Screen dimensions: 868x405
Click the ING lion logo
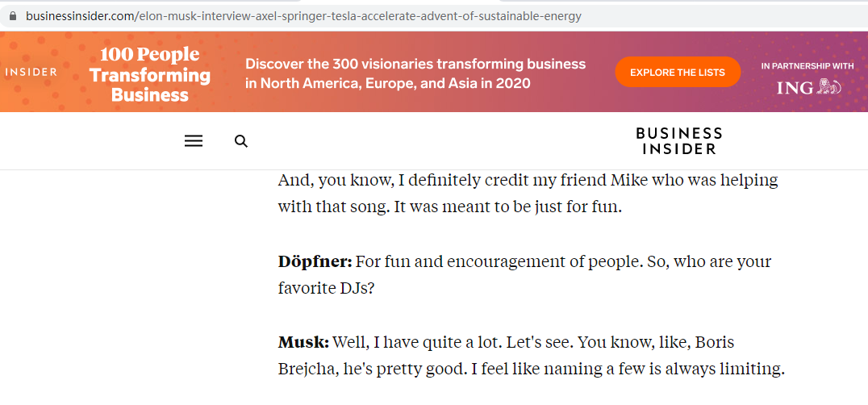coord(829,87)
